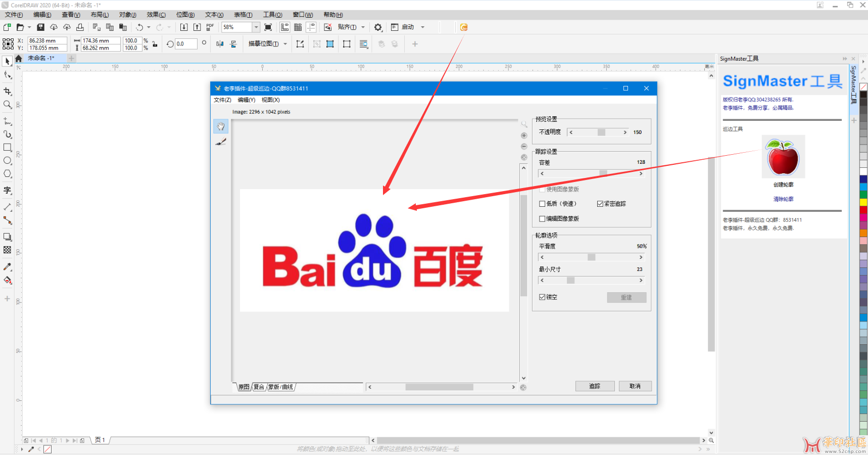Toggle the Show rulers icon
The width and height of the screenshot is (868, 455).
[285, 27]
